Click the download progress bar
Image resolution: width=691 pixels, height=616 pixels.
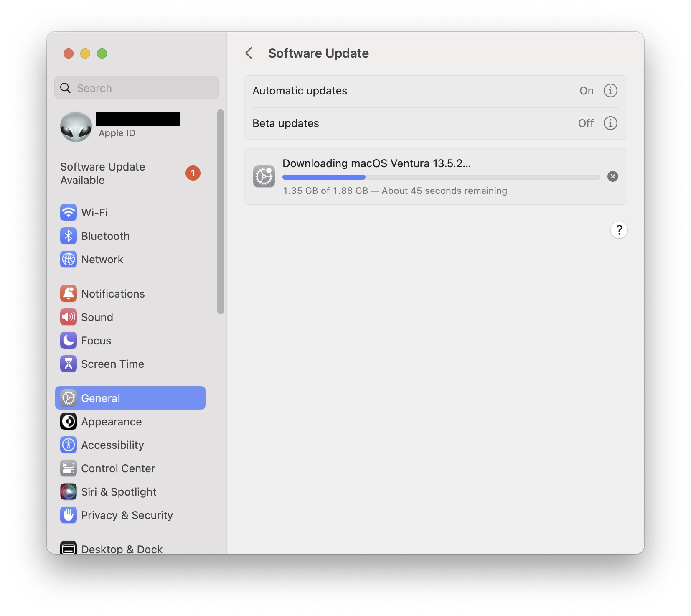[x=441, y=177]
